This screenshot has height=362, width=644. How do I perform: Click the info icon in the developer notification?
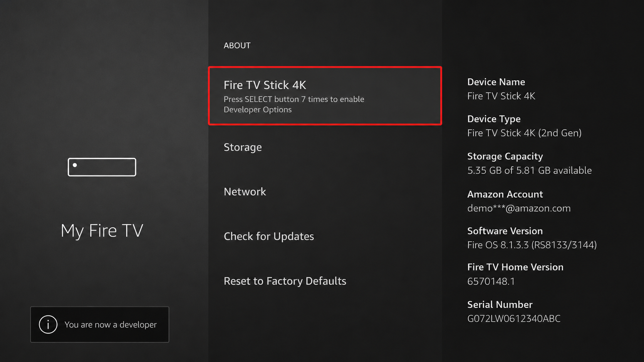pyautogui.click(x=48, y=325)
